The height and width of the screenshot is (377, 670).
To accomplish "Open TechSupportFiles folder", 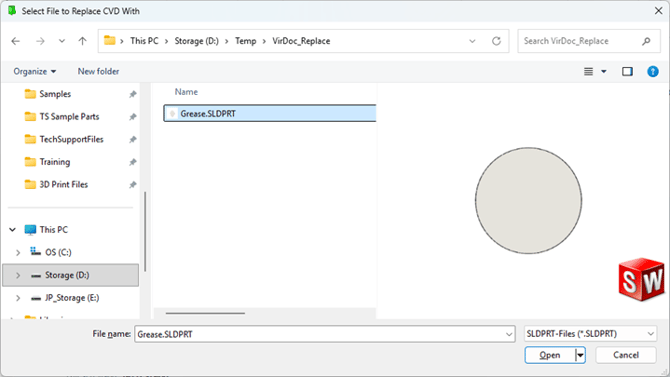I will [x=71, y=139].
